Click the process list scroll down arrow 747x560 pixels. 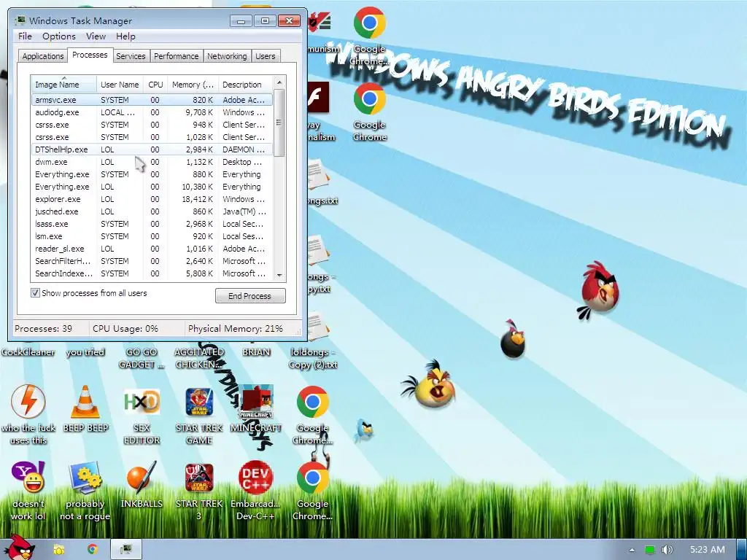[x=279, y=275]
